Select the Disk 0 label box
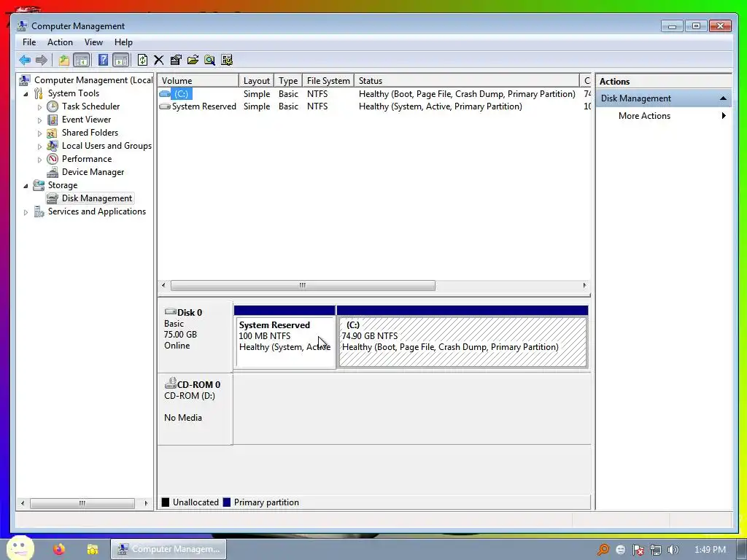Image resolution: width=747 pixels, height=560 pixels. click(x=195, y=336)
